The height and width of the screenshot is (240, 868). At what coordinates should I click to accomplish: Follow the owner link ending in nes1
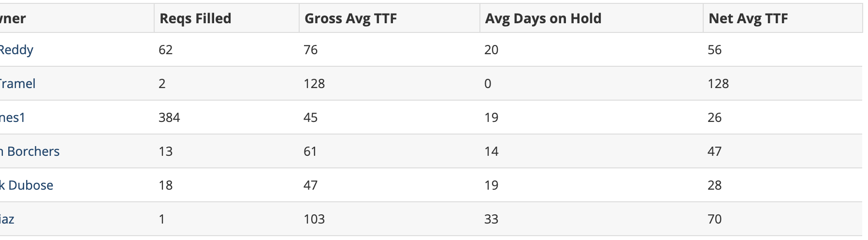coord(12,118)
